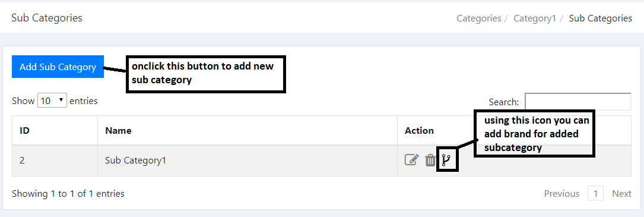This screenshot has width=644, height=217.
Task: Select page 1 in pagination
Action: point(595,194)
